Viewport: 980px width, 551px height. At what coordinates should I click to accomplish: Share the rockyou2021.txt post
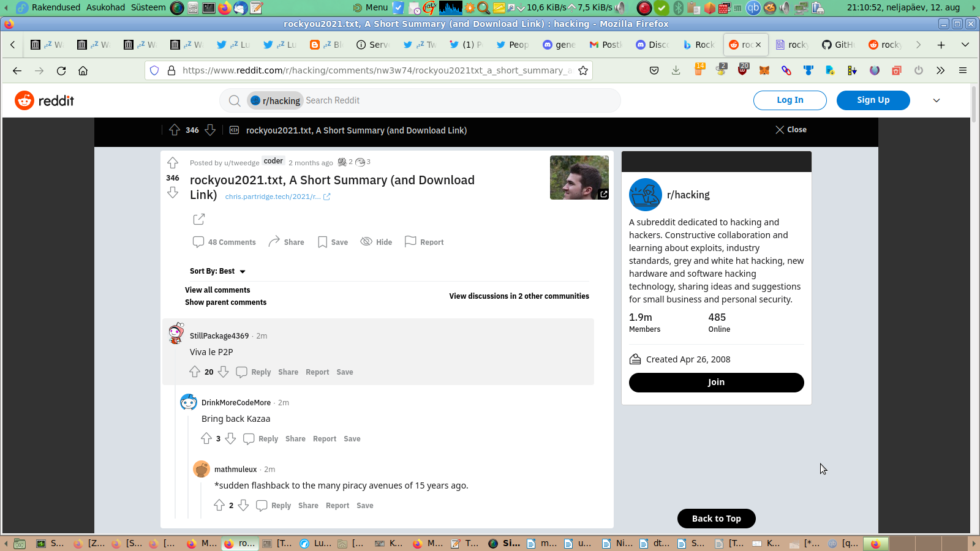[x=286, y=242]
